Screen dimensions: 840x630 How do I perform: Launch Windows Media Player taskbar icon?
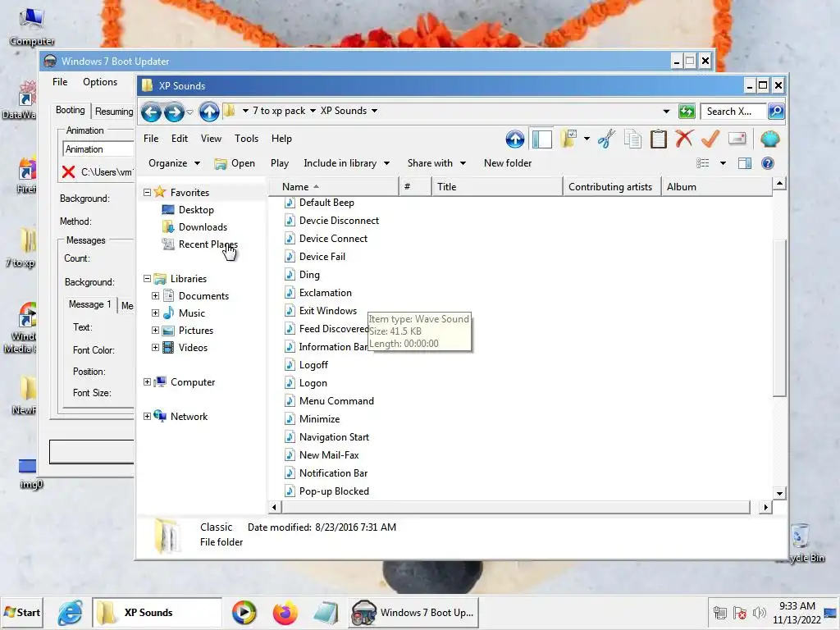coord(244,612)
